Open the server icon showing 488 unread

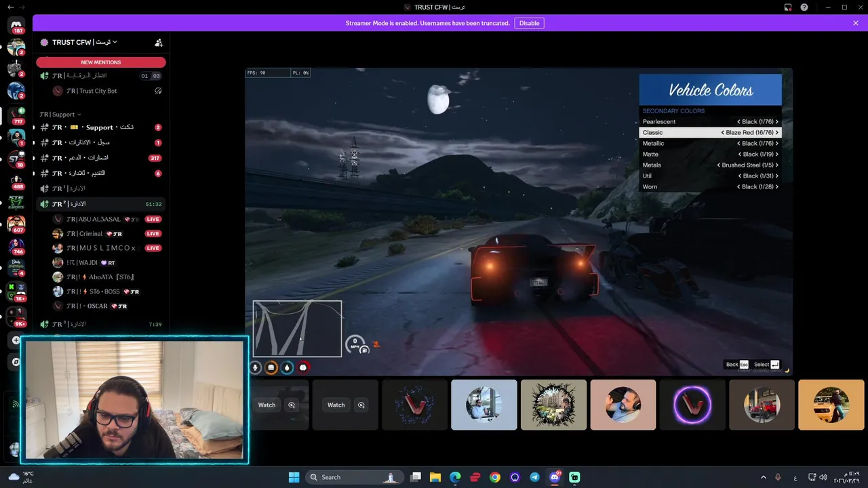click(17, 181)
